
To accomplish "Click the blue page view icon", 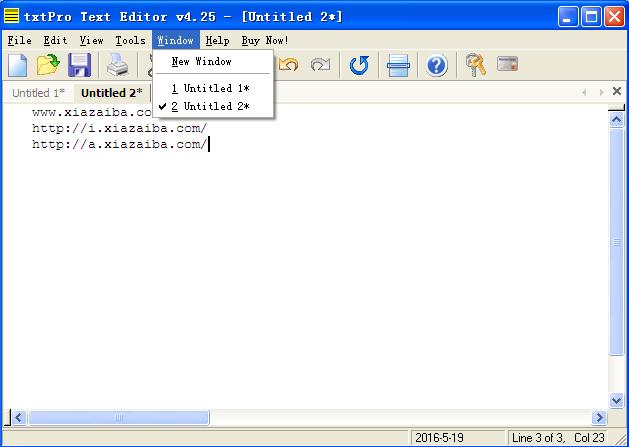I will tap(398, 65).
